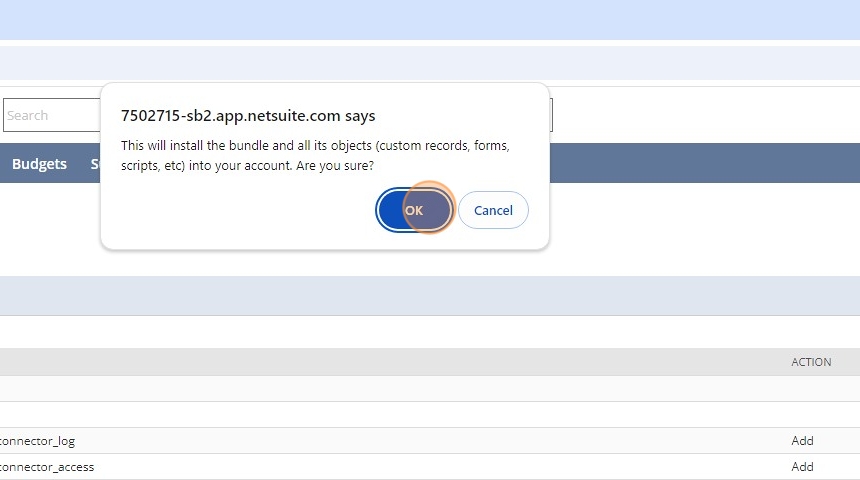Open the Budgets menu

tap(39, 164)
